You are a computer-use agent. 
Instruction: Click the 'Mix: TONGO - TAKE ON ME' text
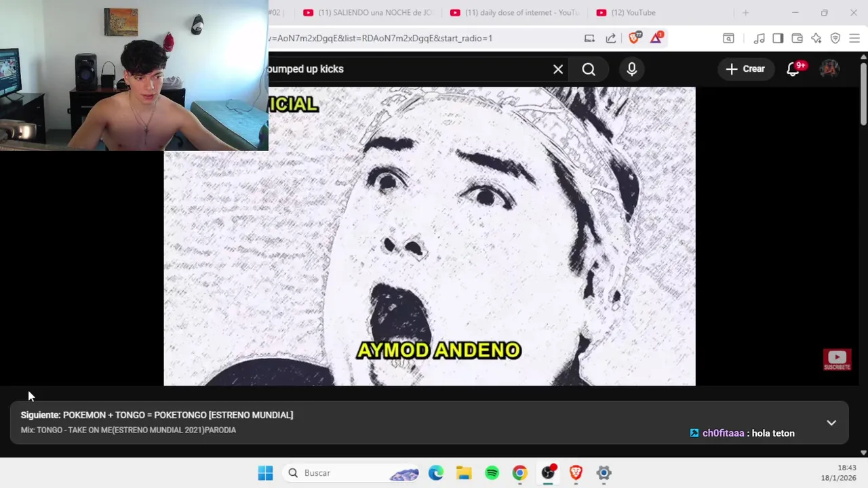[x=128, y=430]
